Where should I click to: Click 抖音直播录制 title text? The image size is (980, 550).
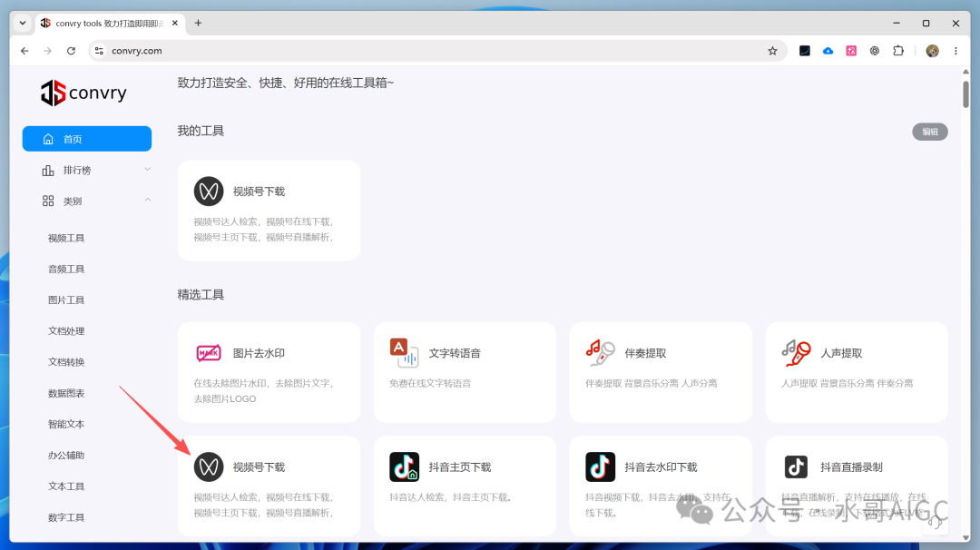point(851,467)
